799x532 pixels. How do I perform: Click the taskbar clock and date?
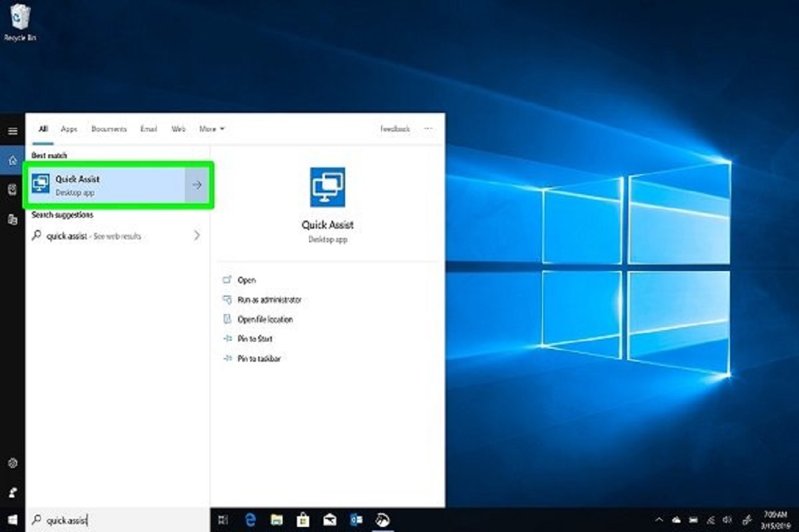pos(775,520)
